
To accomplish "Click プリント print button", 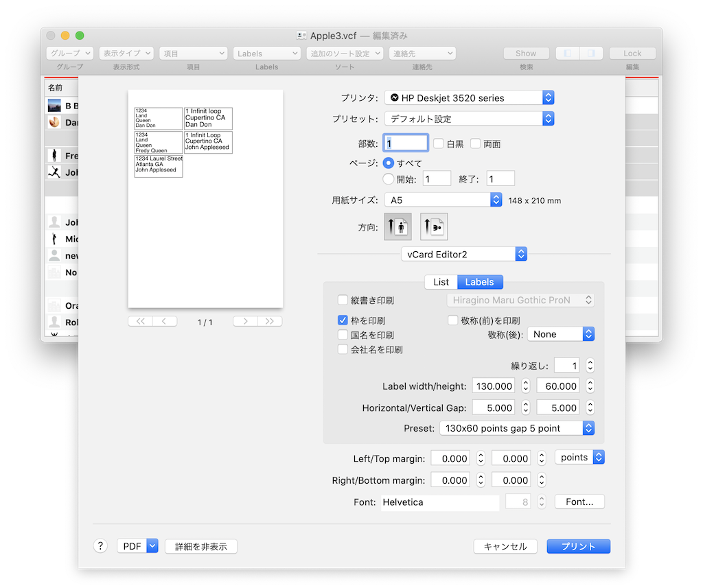I will [578, 546].
